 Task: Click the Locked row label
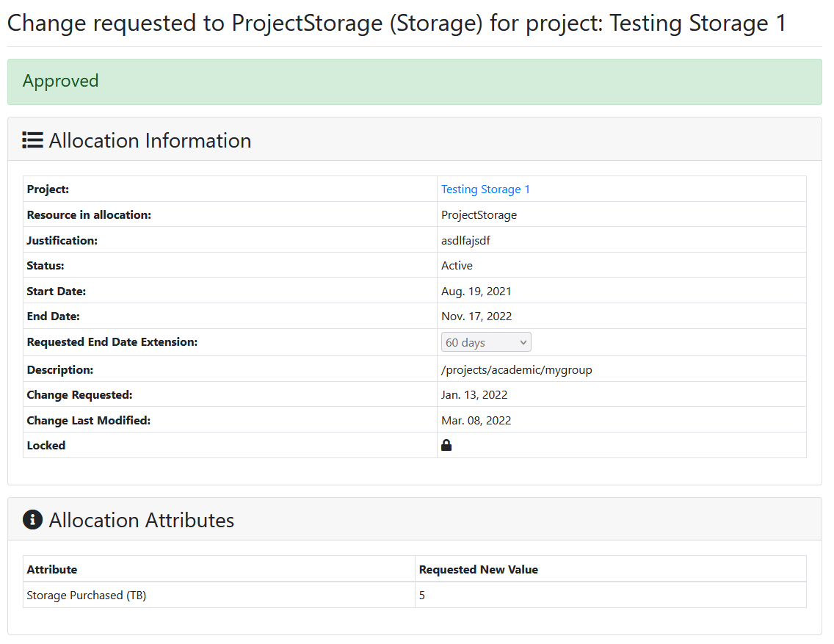click(46, 446)
